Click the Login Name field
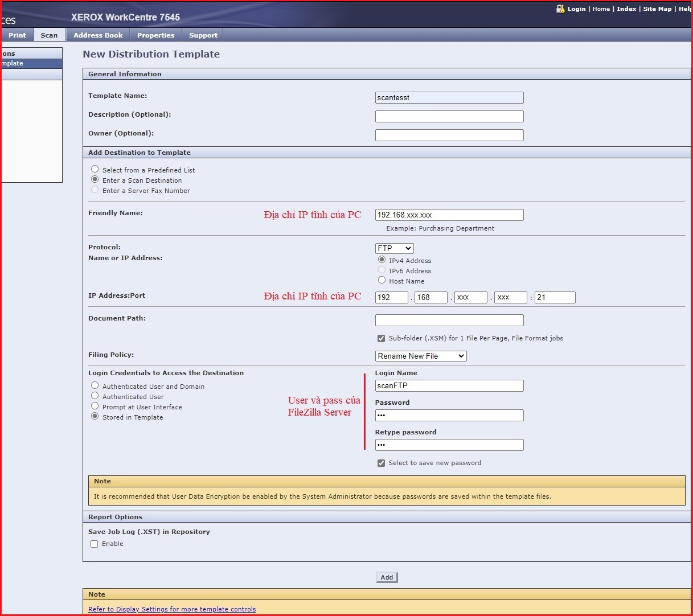The width and height of the screenshot is (693, 616). [449, 385]
